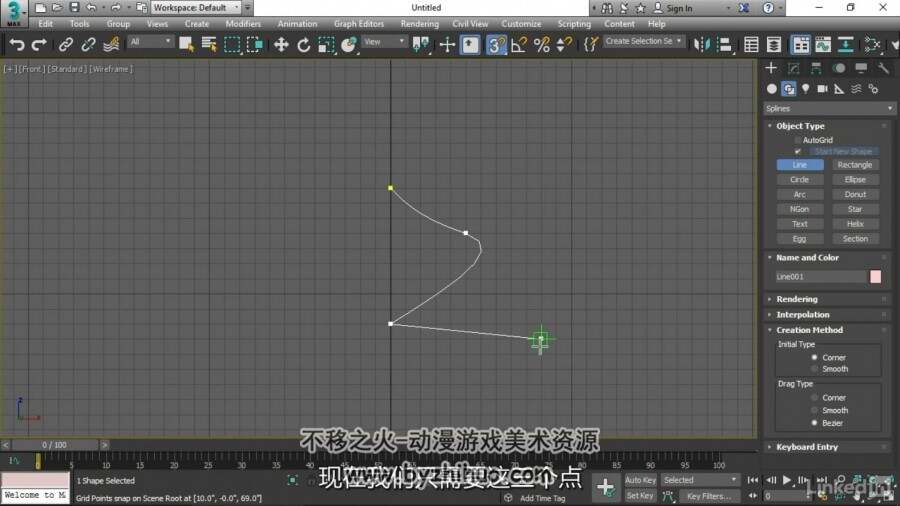Toggle 3D Snaps button

(496, 45)
